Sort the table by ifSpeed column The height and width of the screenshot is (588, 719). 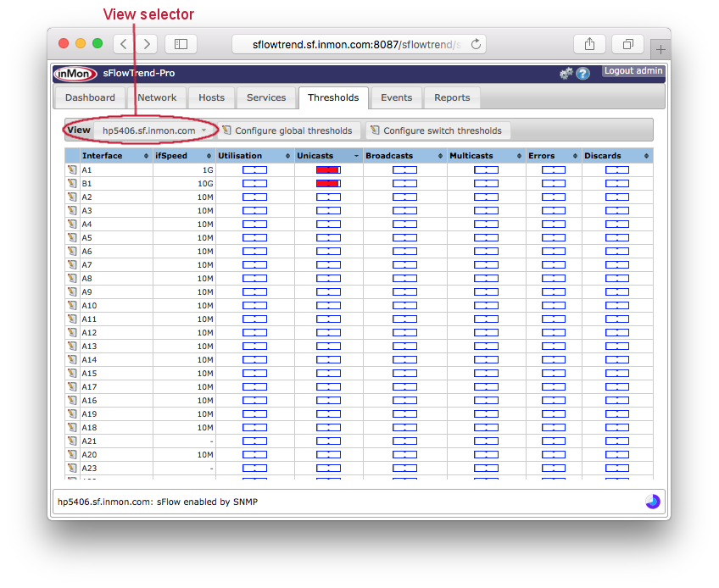(184, 156)
